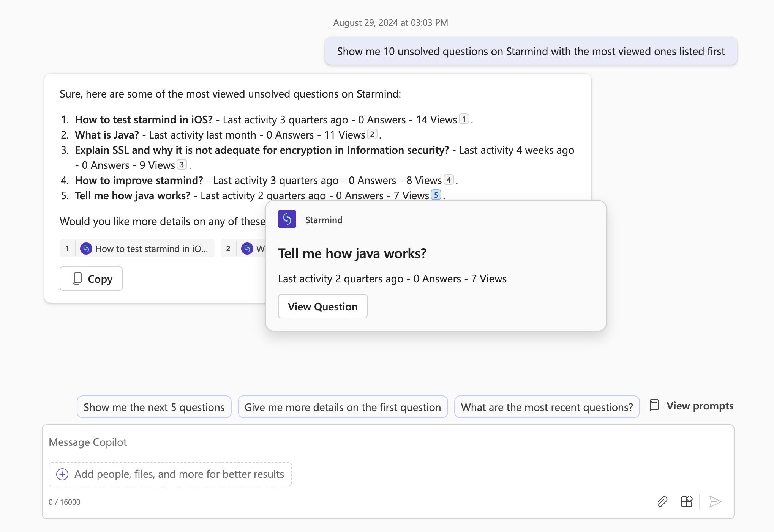Select 'Show me the next 5 questions' suggestion

[x=154, y=407]
